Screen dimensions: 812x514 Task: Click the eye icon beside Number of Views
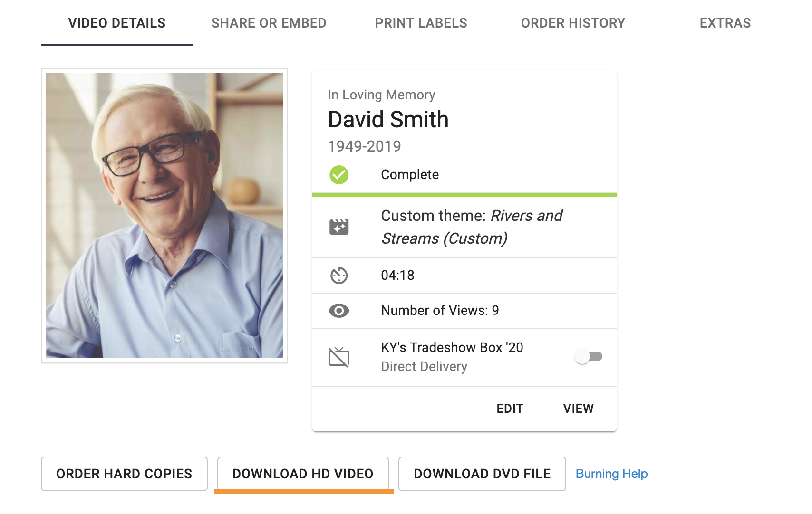point(339,311)
